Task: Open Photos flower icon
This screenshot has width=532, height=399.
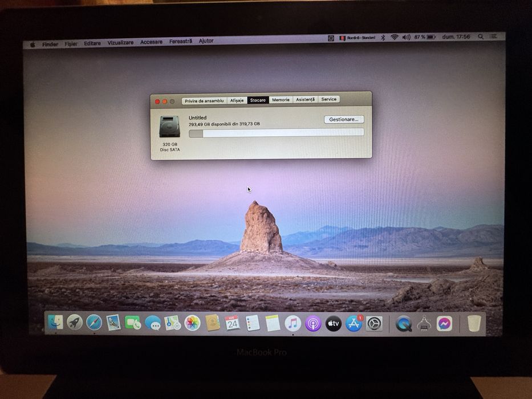Action: point(192,323)
